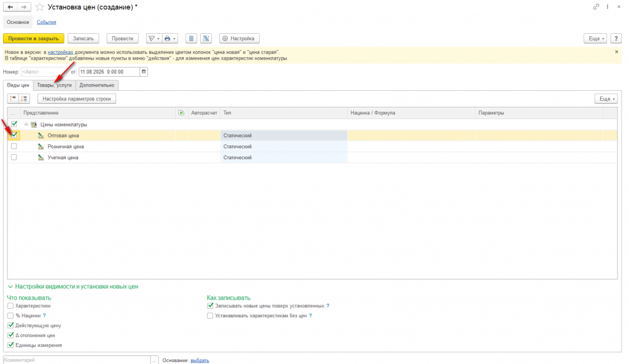Collapse the Цены номенклатуры tree group
Screen dimensions: 629x364
[x=26, y=124]
